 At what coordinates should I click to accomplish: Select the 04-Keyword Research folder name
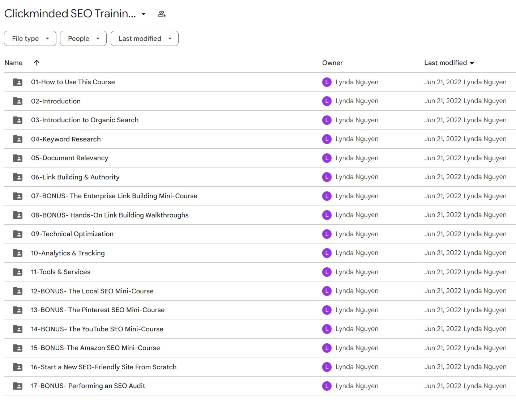coord(66,139)
